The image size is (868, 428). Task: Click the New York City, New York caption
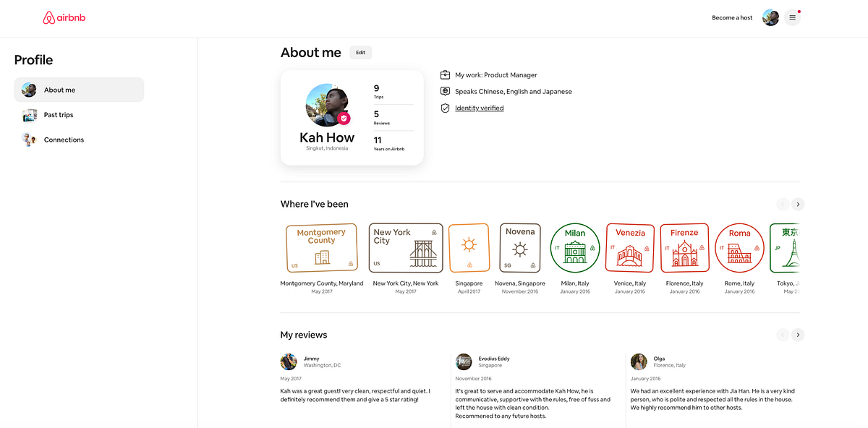[x=406, y=283]
